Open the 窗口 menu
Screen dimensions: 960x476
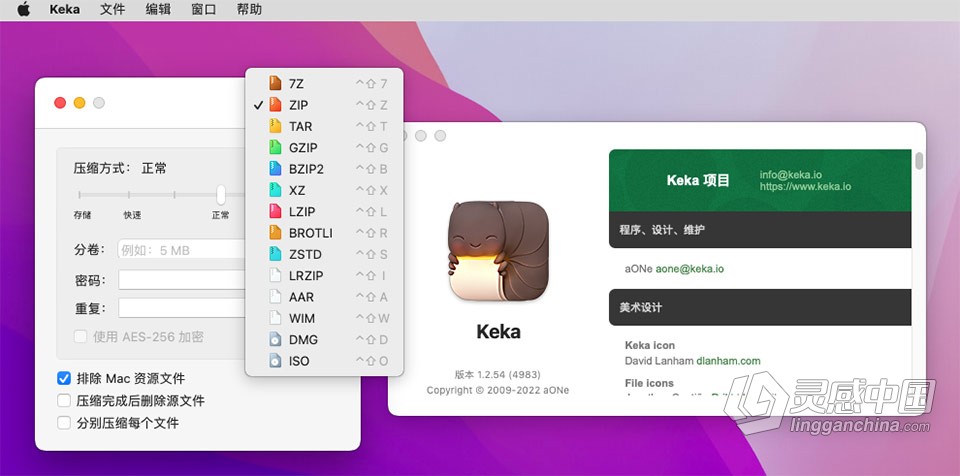pos(204,10)
